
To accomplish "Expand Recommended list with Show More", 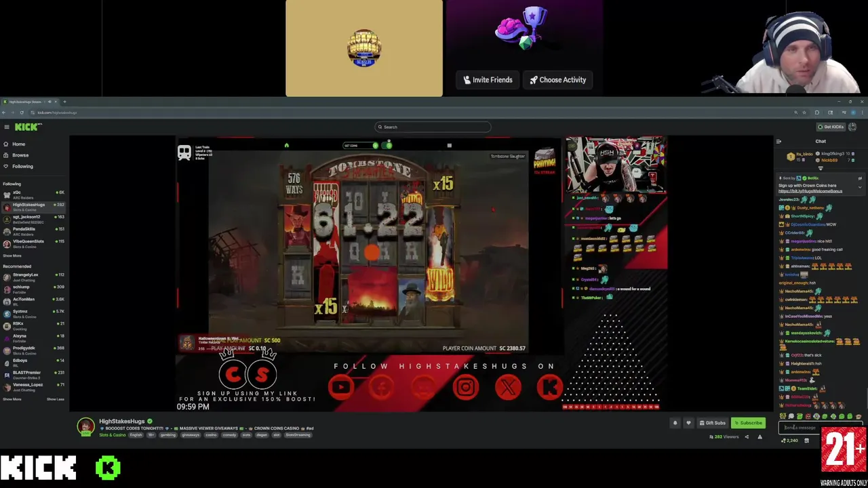I will (12, 399).
